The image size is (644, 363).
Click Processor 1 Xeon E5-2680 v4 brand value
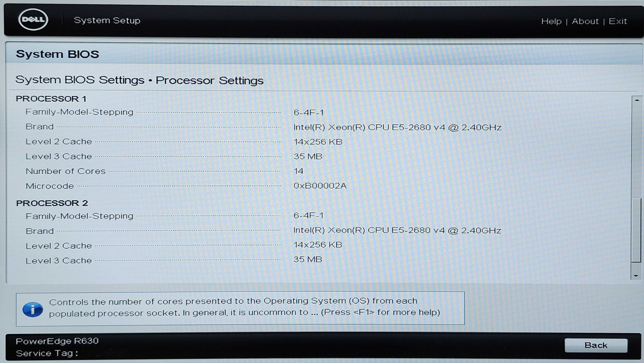point(397,128)
